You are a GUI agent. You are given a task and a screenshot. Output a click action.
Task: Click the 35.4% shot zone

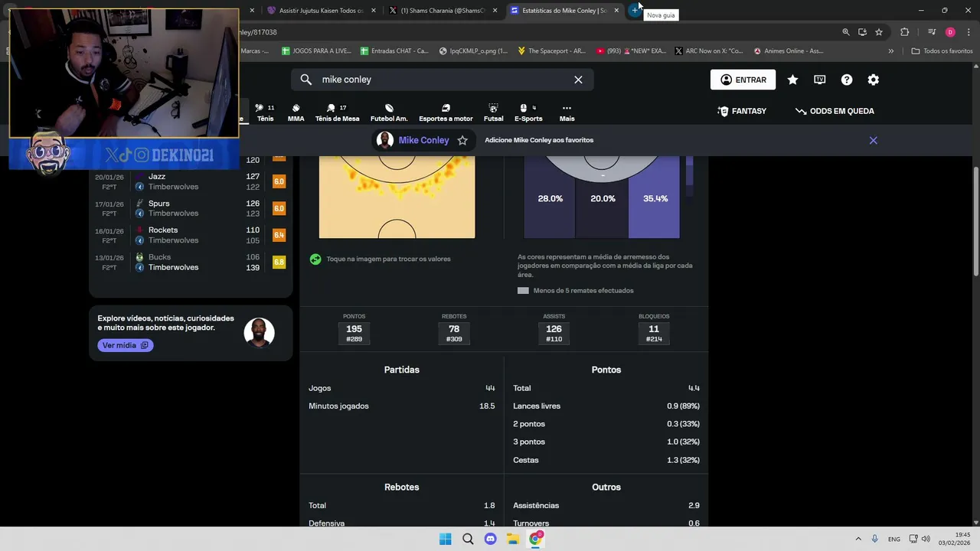(x=655, y=198)
